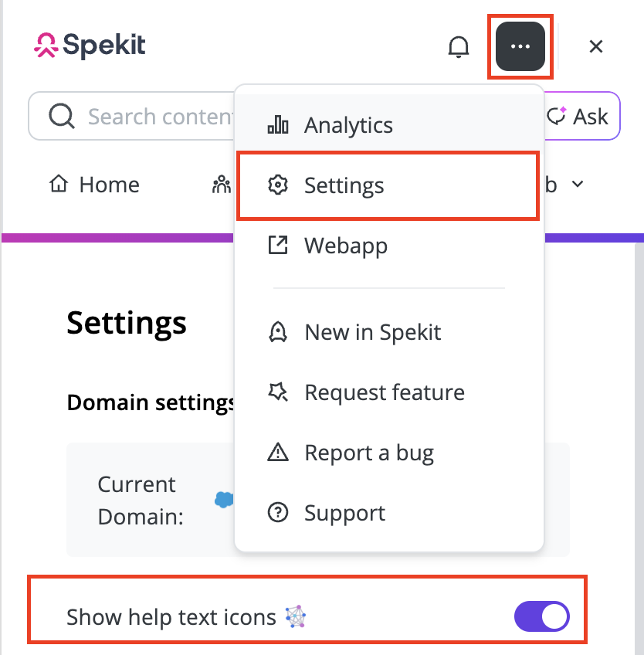Click the Support question mark icon
Screen dimensions: 644x655
click(278, 513)
